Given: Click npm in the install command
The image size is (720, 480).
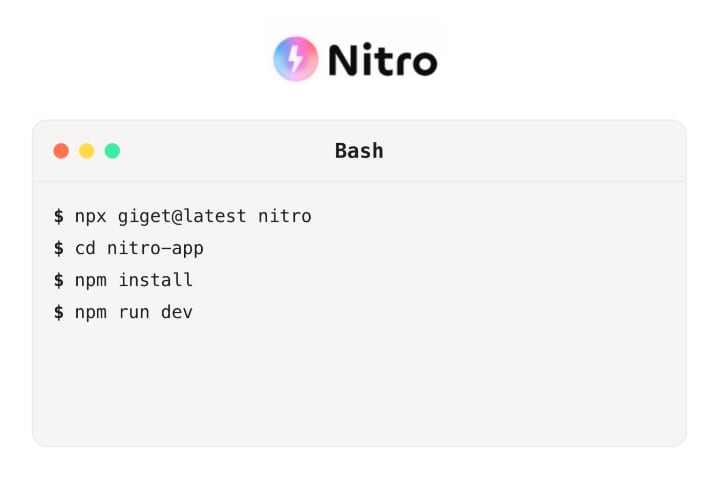Looking at the screenshot, I should click(x=91, y=280).
